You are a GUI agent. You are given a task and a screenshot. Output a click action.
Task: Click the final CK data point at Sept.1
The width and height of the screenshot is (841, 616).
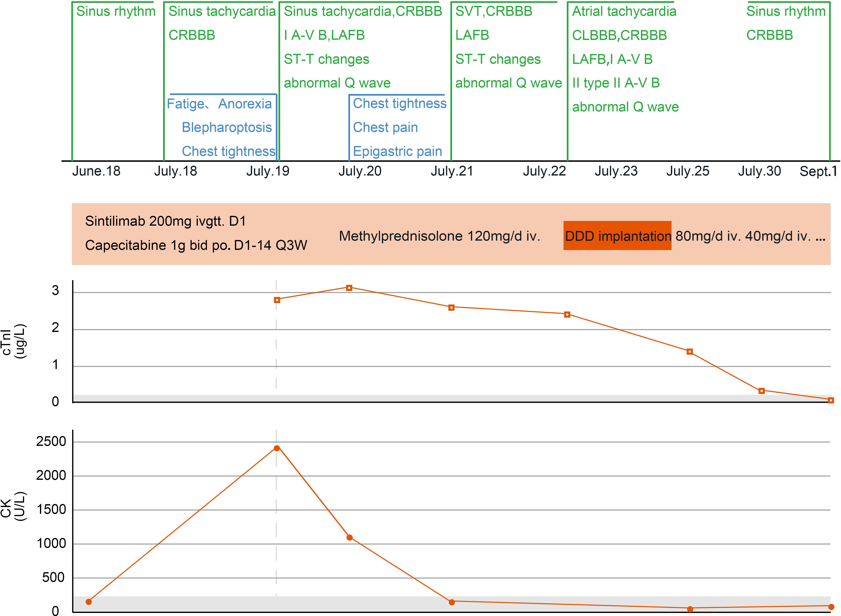pos(831,607)
